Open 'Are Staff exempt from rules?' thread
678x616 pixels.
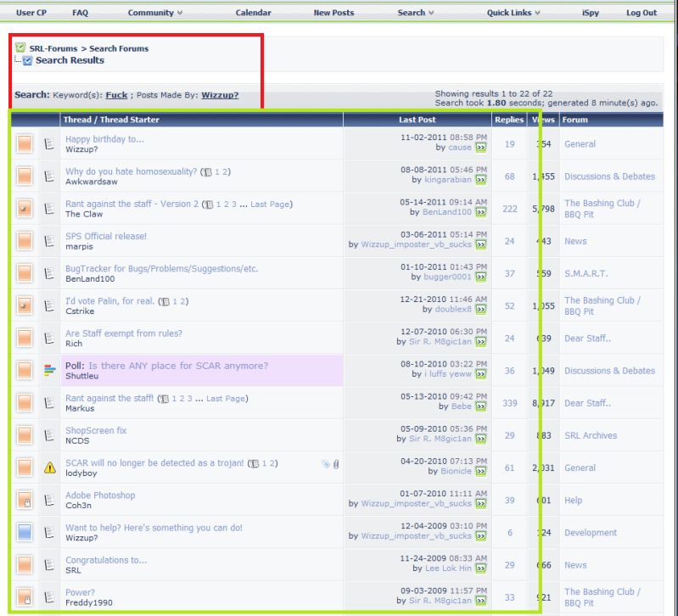pyautogui.click(x=123, y=333)
